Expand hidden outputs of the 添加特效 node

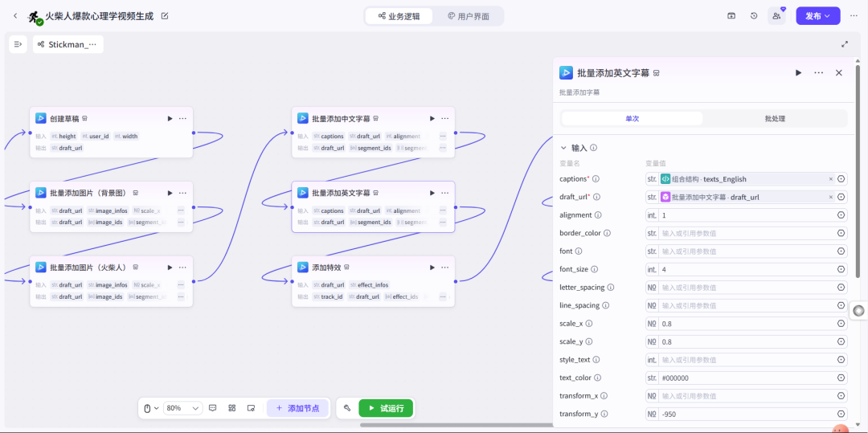(443, 296)
